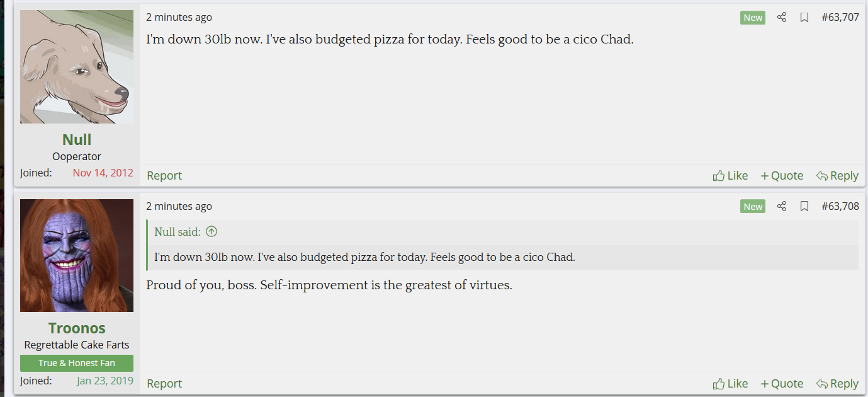The width and height of the screenshot is (868, 397).
Task: Click Null's dog avatar image
Action: pyautogui.click(x=77, y=67)
